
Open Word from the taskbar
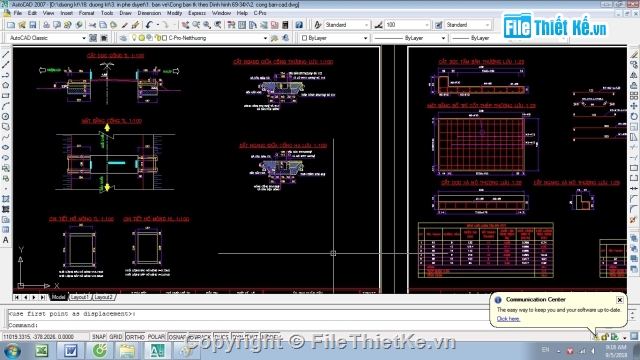click(71, 351)
